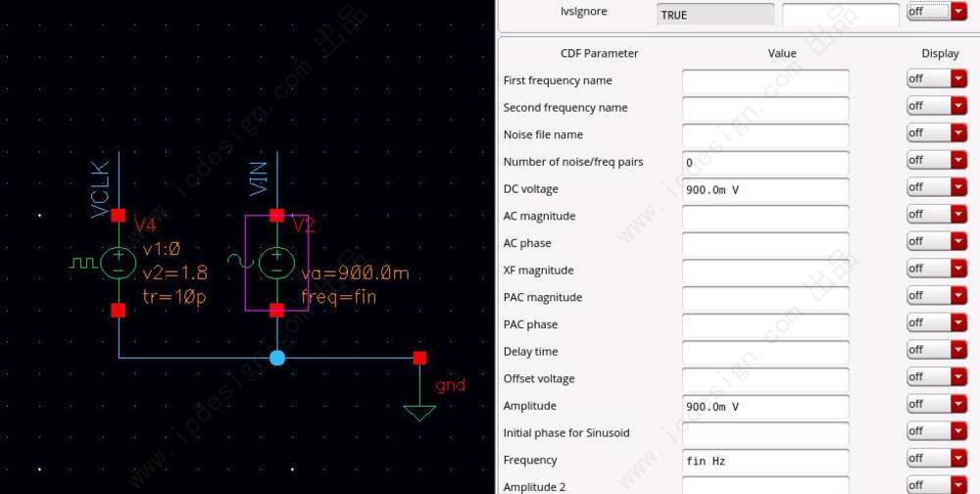Viewport: 980px width, 494px height.
Task: Click the Initial phase for Sinusoid field
Action: 765,434
